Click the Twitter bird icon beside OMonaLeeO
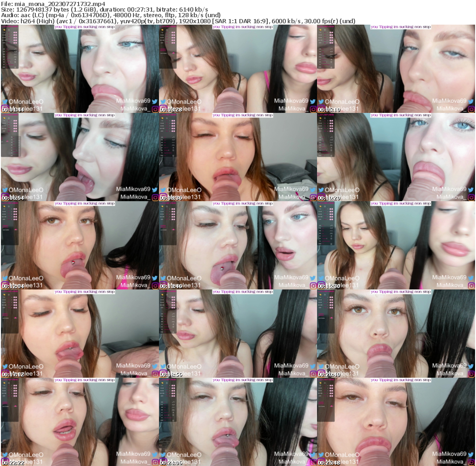The height and width of the screenshot is (466, 476). [5, 101]
